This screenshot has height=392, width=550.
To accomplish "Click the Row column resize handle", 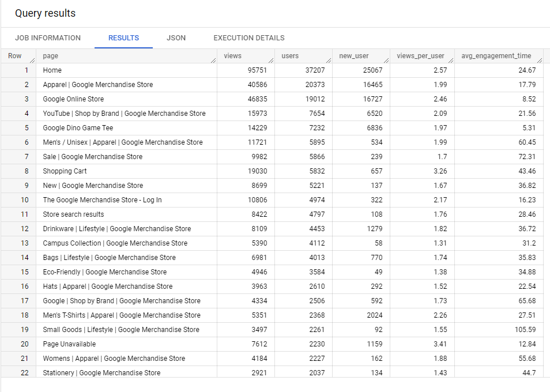I will click(x=32, y=61).
